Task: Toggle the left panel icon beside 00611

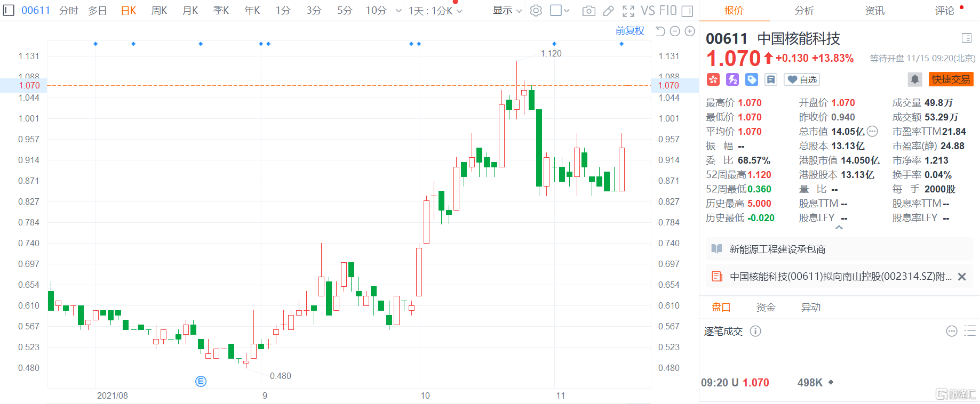Action: tap(9, 10)
